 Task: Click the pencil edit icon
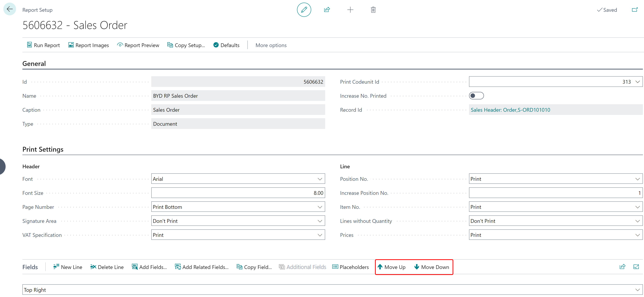(x=304, y=10)
